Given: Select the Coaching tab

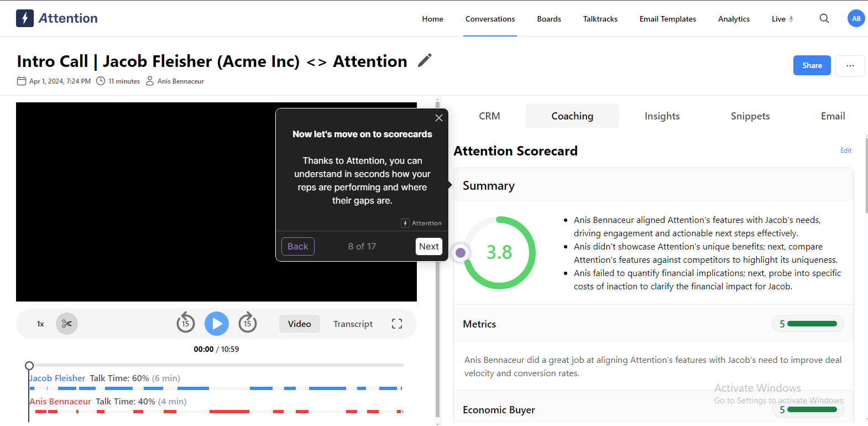Looking at the screenshot, I should (572, 116).
